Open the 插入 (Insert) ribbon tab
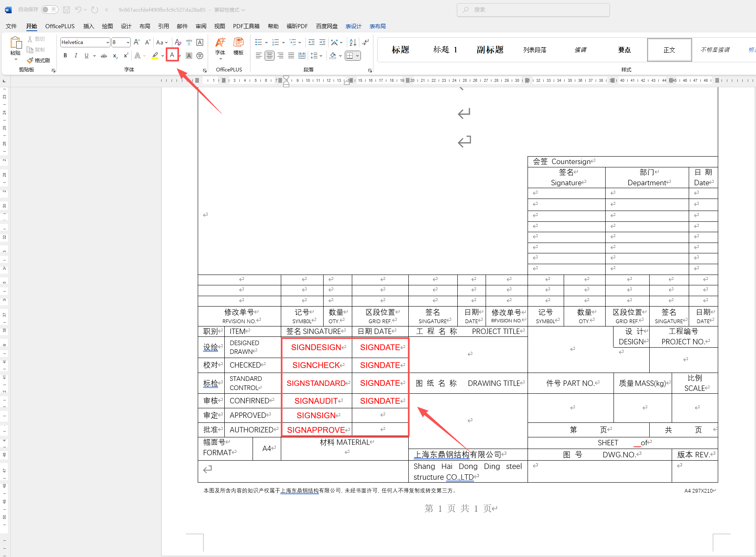The height and width of the screenshot is (557, 756). [x=88, y=26]
